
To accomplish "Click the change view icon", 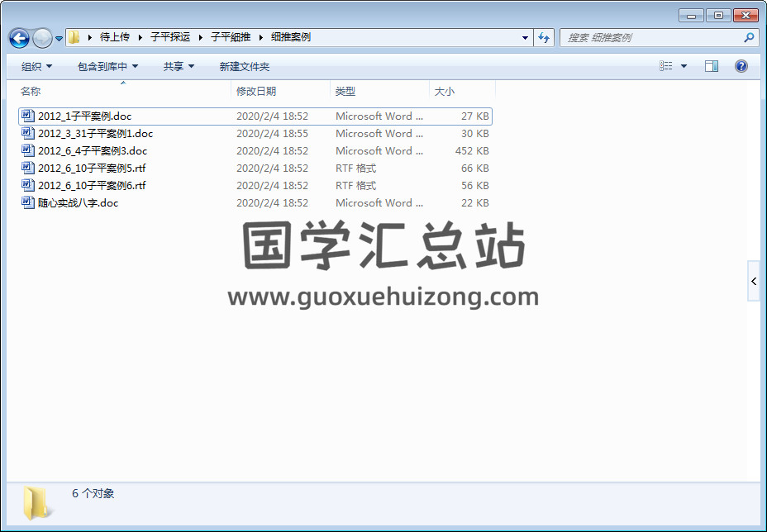I will pos(666,66).
